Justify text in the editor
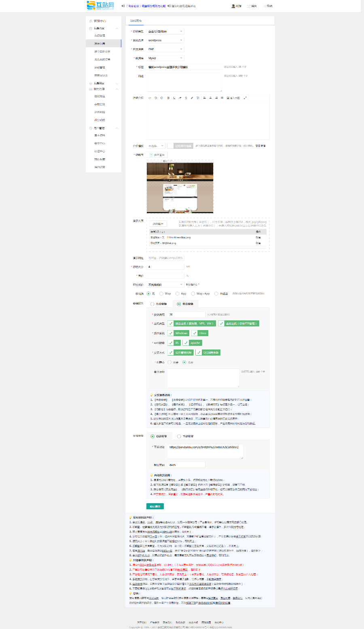The height and width of the screenshot is (629, 364). 222,98
